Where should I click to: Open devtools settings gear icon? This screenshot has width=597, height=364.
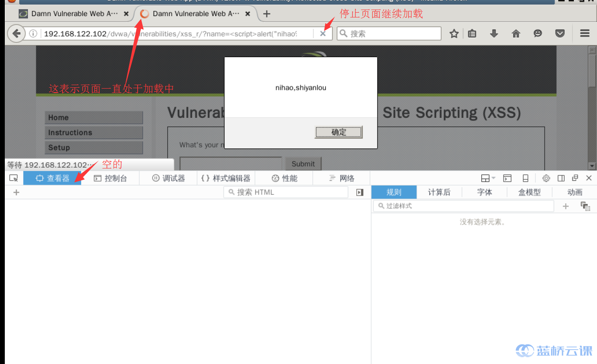click(x=546, y=178)
